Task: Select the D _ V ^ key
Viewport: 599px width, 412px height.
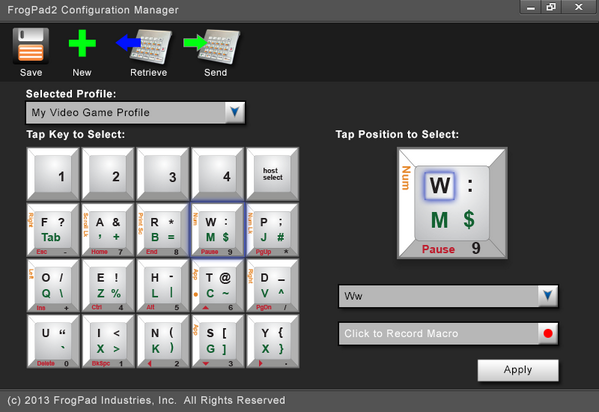Action: tap(272, 285)
